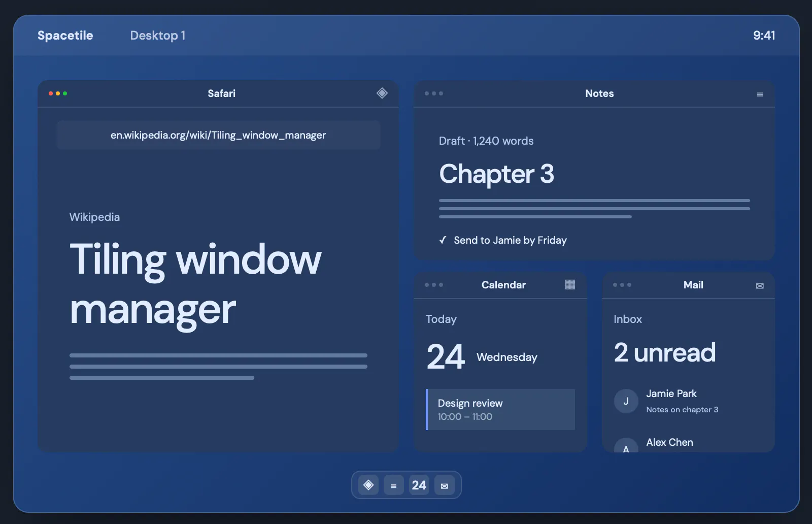
Task: Click the Today label in Calendar
Action: pyautogui.click(x=441, y=319)
